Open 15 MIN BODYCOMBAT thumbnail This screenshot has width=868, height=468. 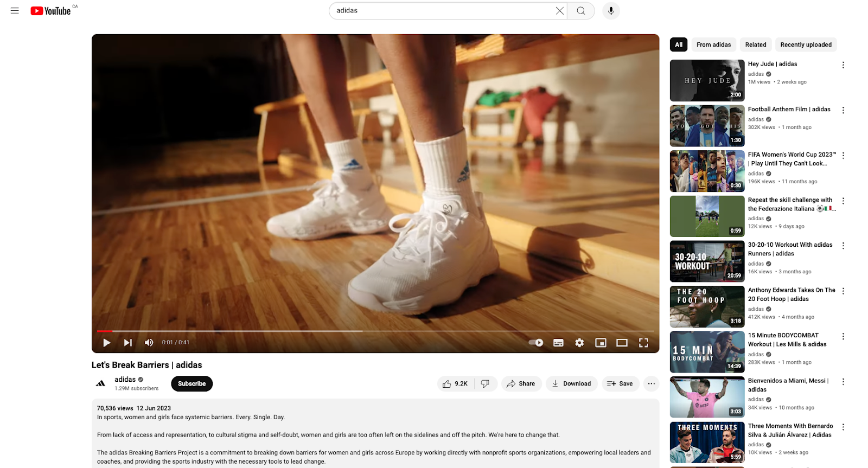tap(707, 352)
